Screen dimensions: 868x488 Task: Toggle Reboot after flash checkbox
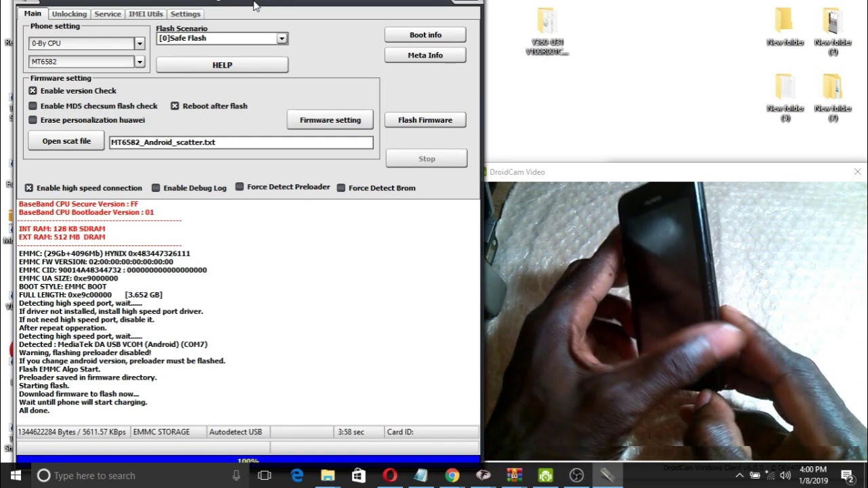175,106
